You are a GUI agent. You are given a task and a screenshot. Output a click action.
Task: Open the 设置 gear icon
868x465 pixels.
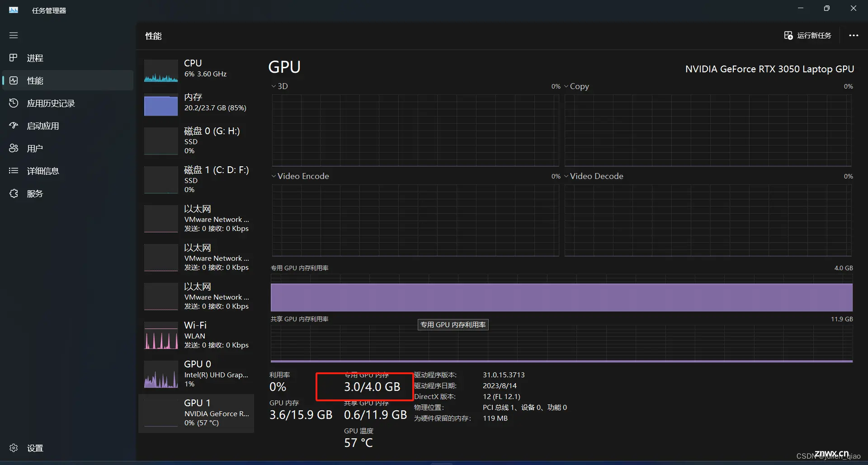(x=14, y=448)
